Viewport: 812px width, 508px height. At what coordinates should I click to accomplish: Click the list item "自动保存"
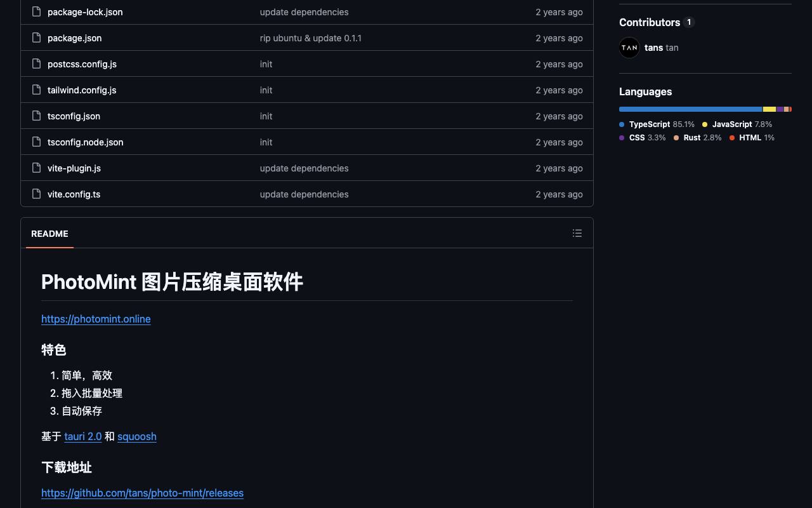click(82, 411)
